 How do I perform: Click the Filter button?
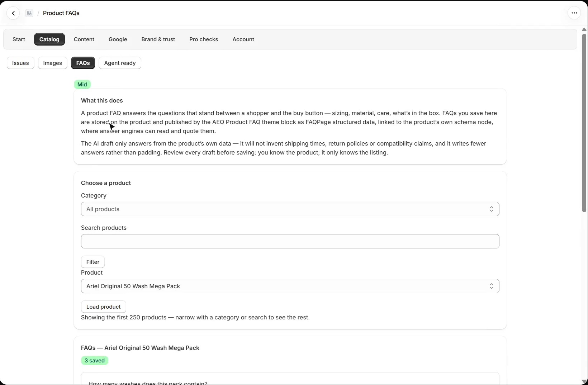[x=93, y=262]
